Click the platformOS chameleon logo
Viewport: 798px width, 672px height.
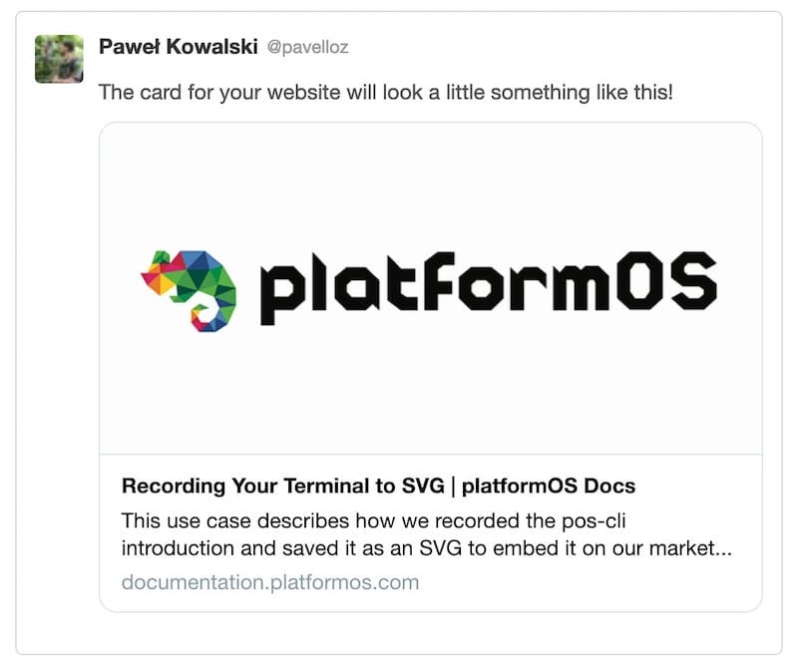click(190, 289)
